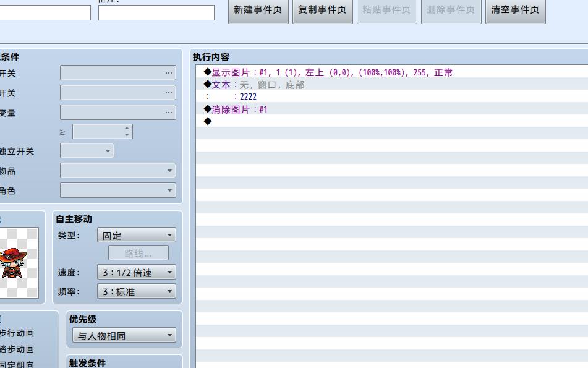588x368 pixels.
Task: Select the 文本：无, 窗口, 底部 command line
Action: tap(392, 84)
